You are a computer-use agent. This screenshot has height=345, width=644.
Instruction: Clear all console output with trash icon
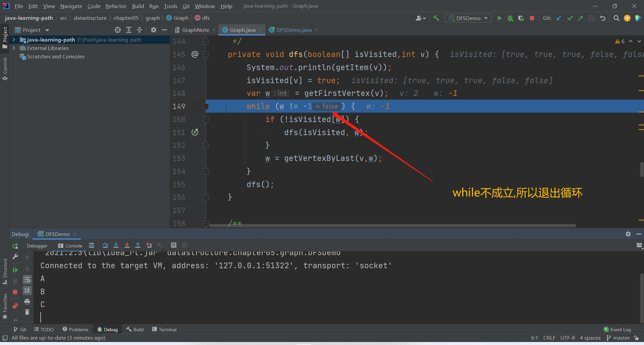(27, 312)
